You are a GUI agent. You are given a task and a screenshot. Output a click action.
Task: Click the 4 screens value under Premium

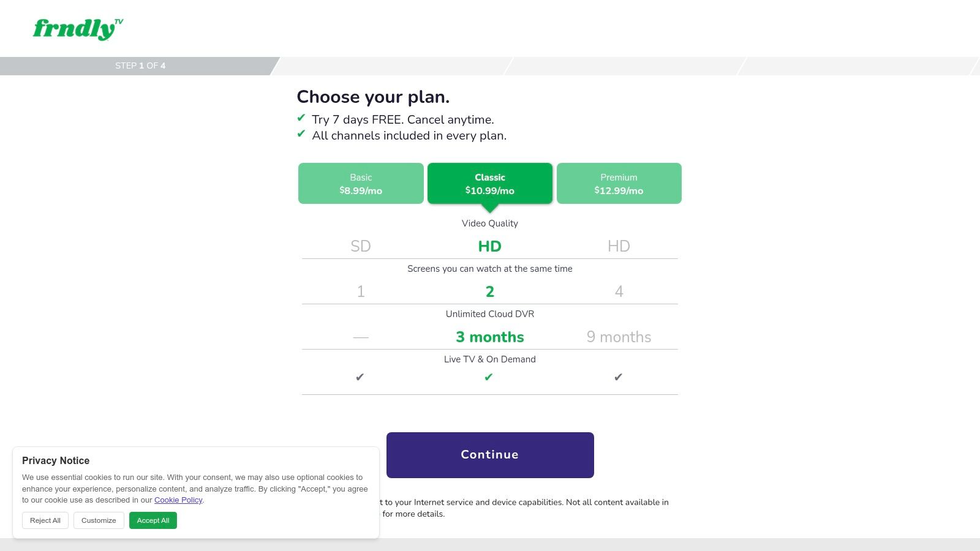(x=619, y=291)
